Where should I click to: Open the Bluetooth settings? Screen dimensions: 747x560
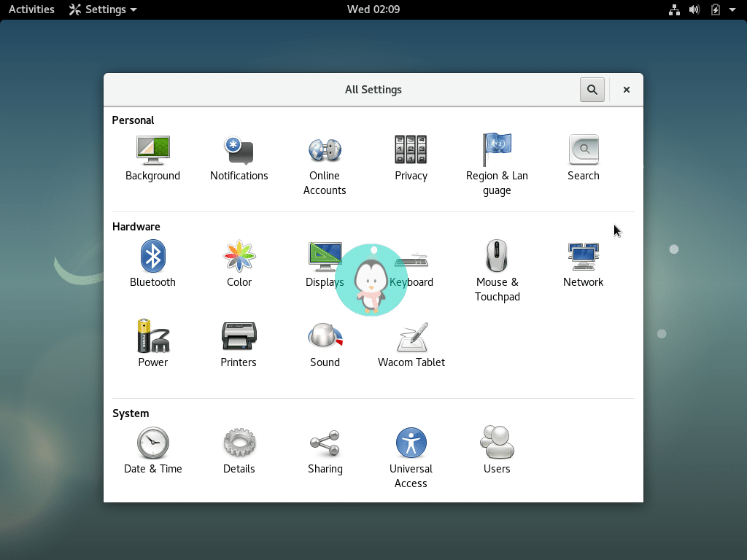[152, 262]
